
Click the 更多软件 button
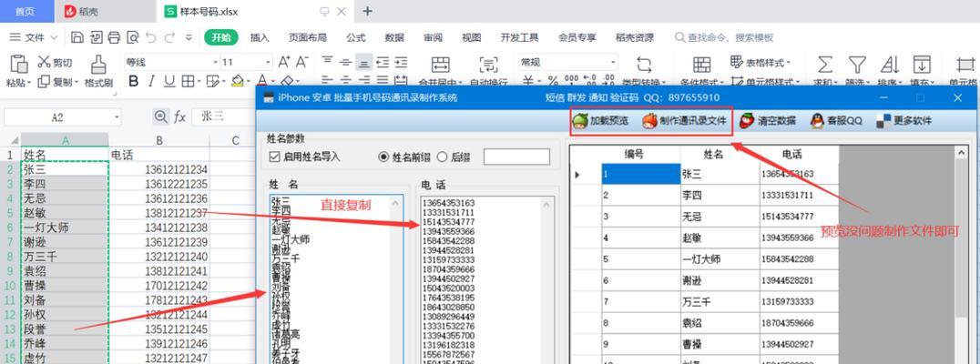click(903, 120)
